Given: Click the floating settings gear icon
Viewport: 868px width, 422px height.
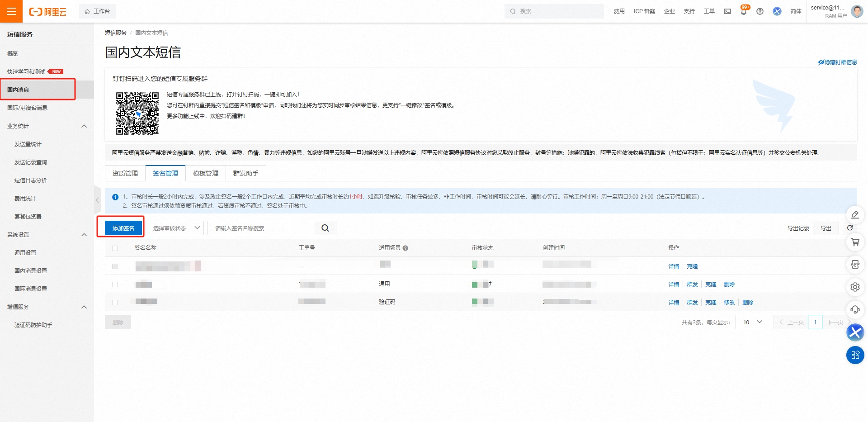Looking at the screenshot, I should click(x=855, y=287).
